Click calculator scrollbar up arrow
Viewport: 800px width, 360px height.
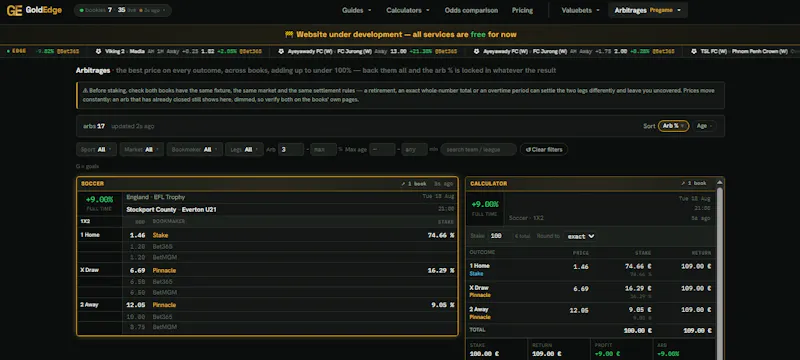(x=720, y=183)
